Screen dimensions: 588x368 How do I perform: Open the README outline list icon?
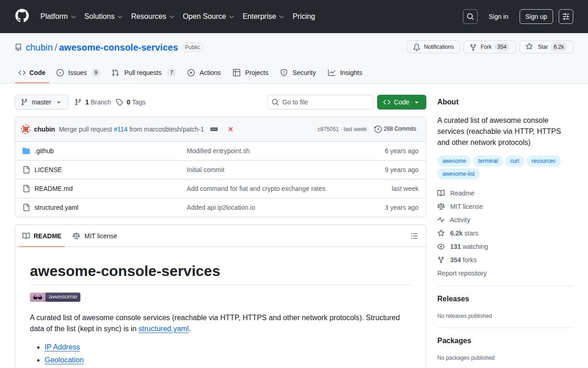[414, 236]
